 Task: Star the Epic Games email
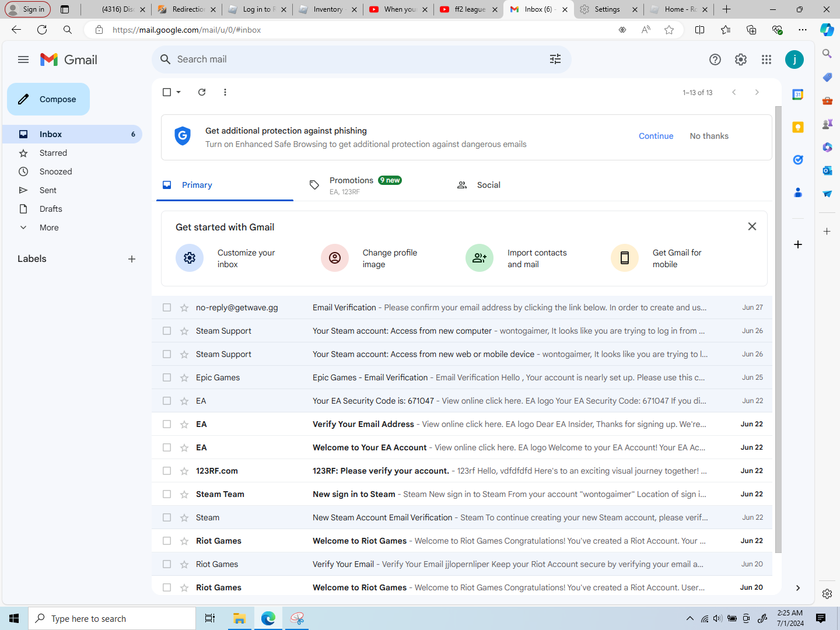click(184, 377)
